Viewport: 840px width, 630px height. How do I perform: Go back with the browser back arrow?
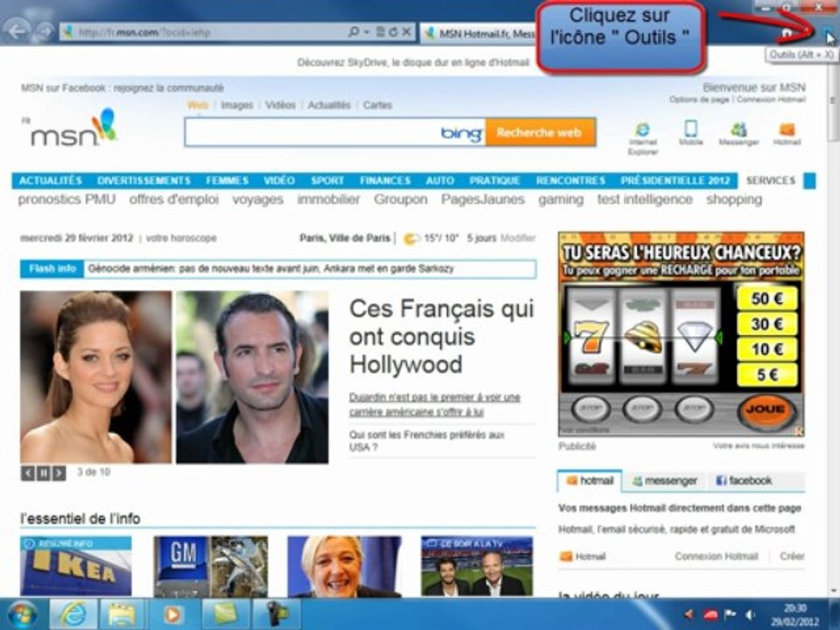coord(17,31)
